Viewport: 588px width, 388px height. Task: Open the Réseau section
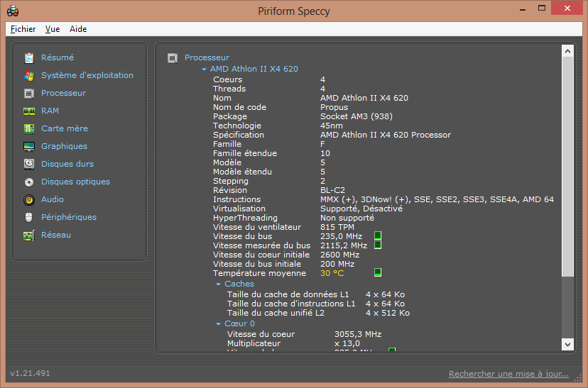[x=56, y=235]
